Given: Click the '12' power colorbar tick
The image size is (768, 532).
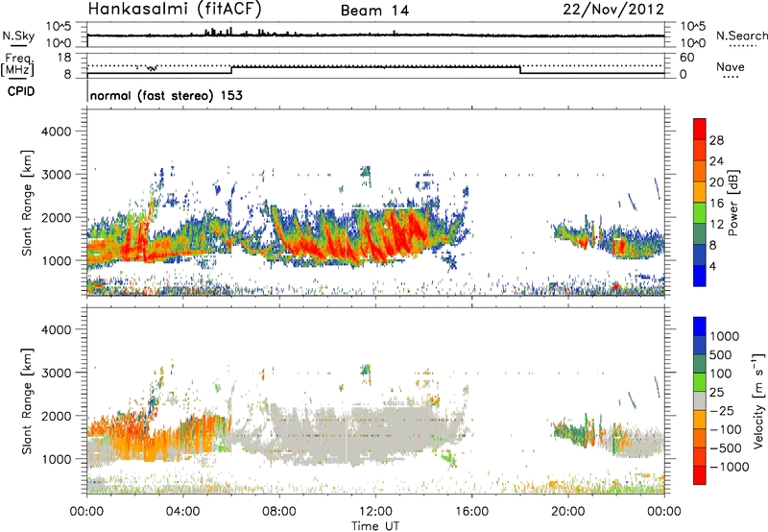Looking at the screenshot, I should [x=716, y=225].
